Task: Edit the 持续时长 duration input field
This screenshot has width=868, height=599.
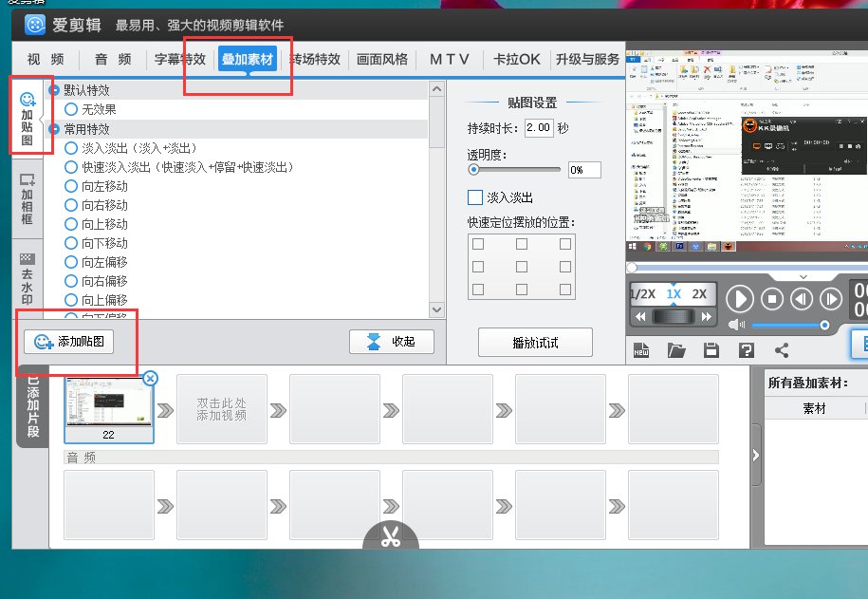Action: click(x=539, y=126)
